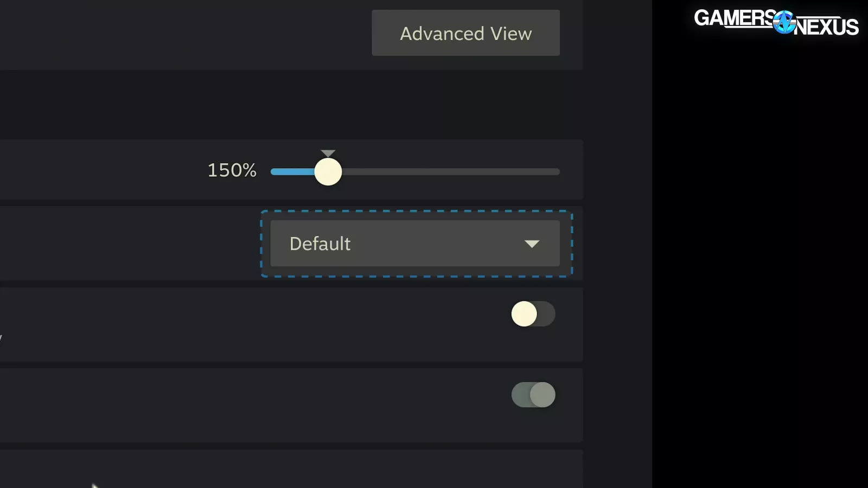The height and width of the screenshot is (488, 868).
Task: Click the dropdown caret arrow icon
Action: [x=532, y=244]
